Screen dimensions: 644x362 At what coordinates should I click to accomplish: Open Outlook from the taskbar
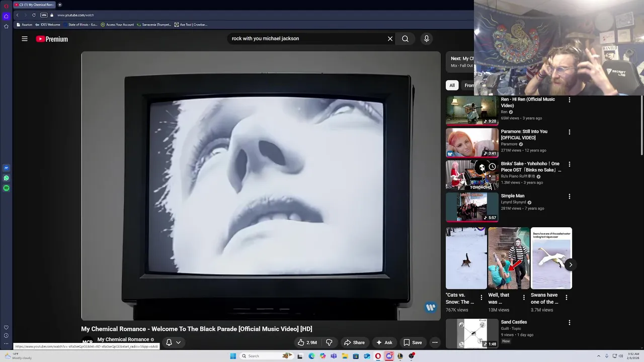coord(367,356)
